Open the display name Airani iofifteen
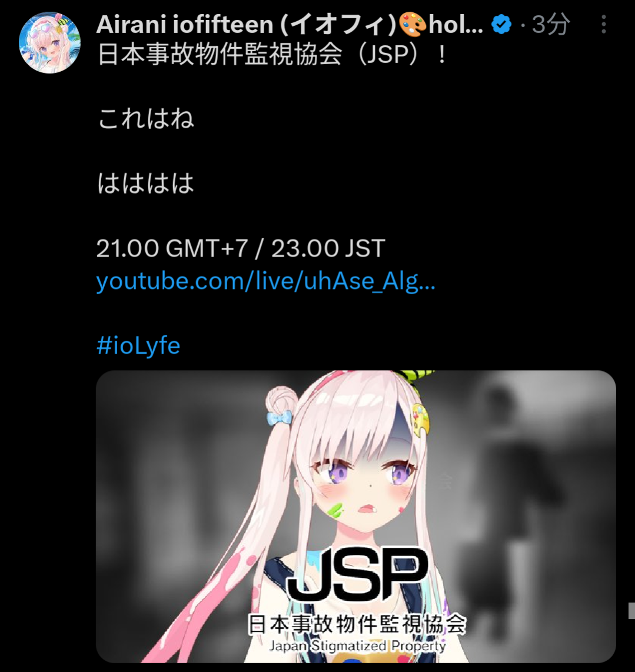The image size is (635, 672). pos(247,25)
